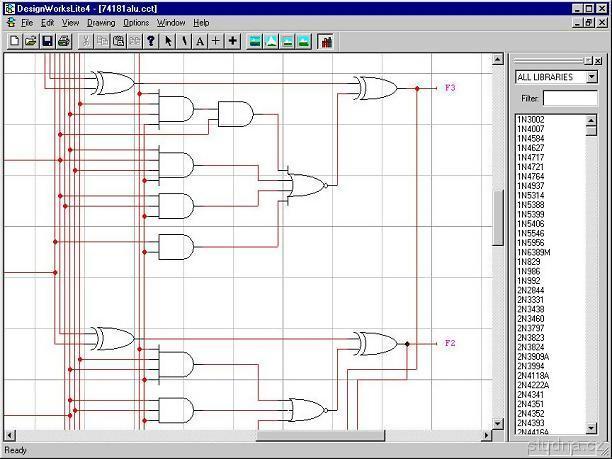Click the Filter text field

click(570, 98)
